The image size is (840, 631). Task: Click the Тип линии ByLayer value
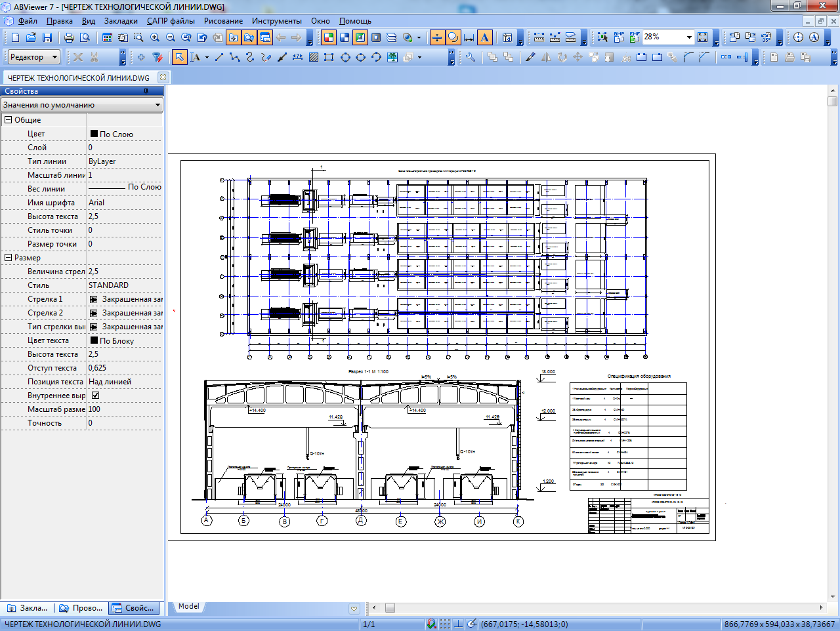pyautogui.click(x=125, y=161)
